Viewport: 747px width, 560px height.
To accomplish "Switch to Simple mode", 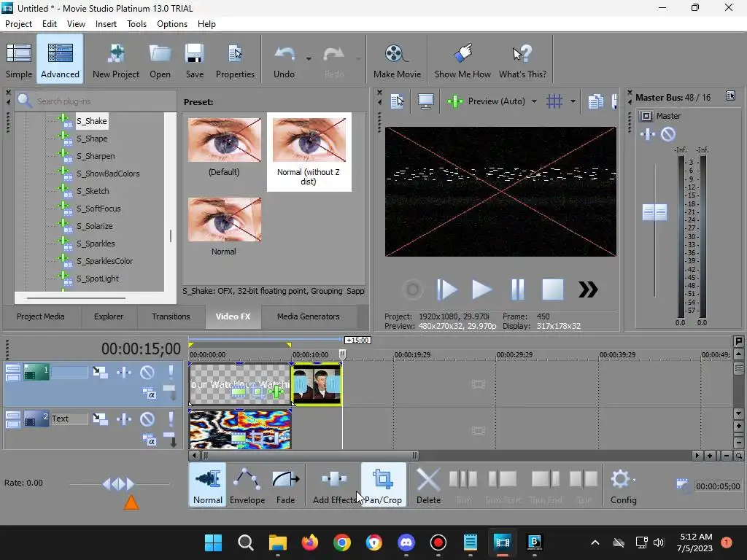I will coord(18,60).
